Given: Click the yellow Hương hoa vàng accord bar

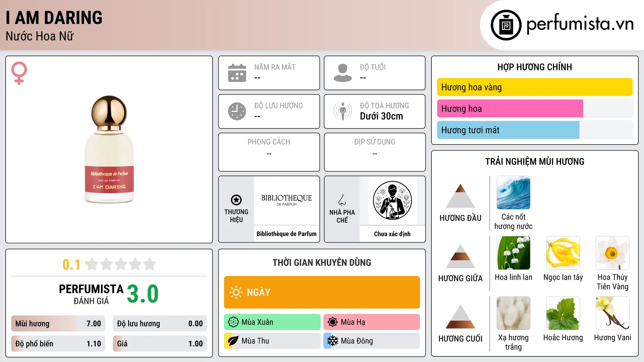Looking at the screenshot, I should point(535,87).
